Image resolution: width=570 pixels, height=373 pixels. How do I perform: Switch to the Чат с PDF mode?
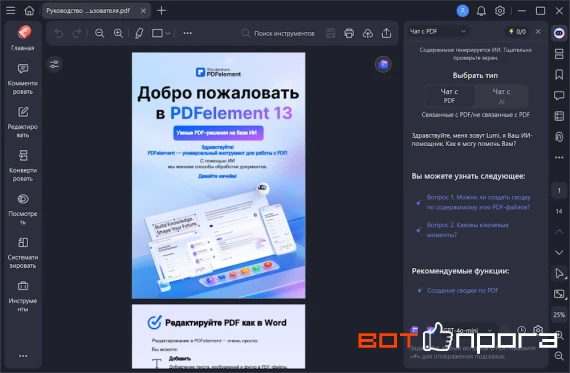click(449, 96)
